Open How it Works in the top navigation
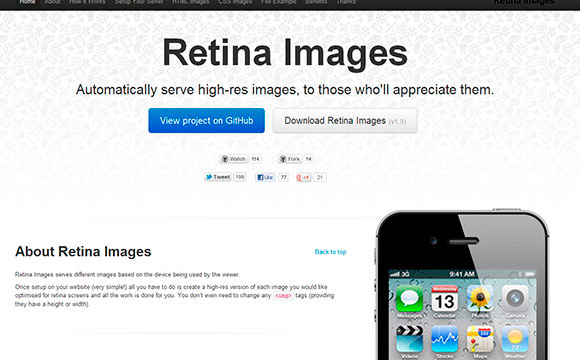The height and width of the screenshot is (360, 580). (87, 2)
